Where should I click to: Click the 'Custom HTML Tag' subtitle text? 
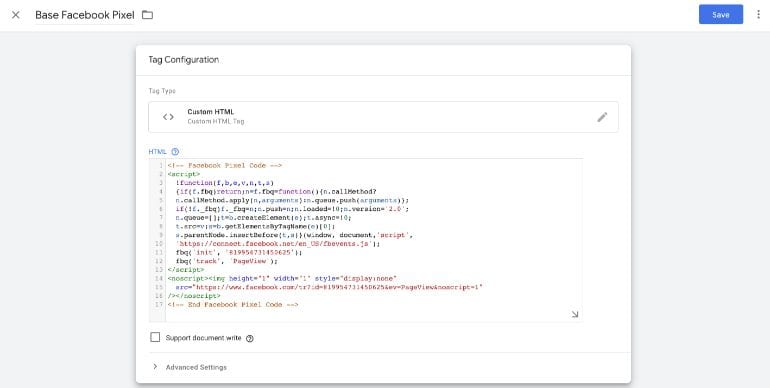[216, 121]
